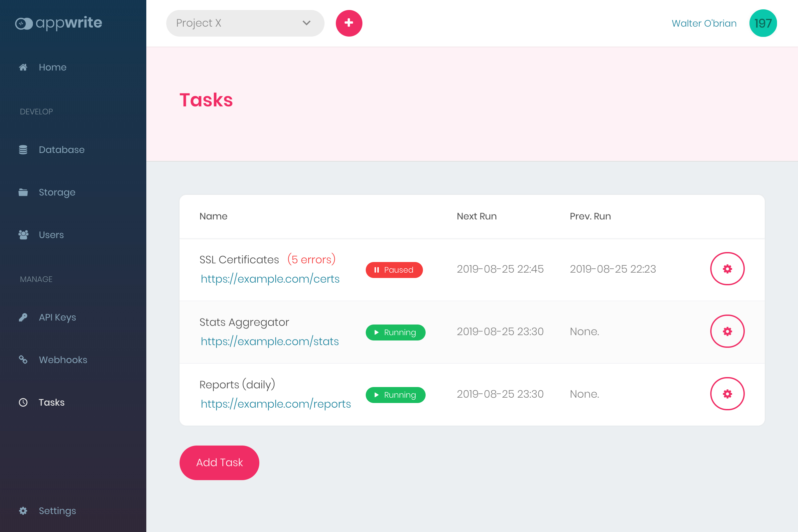Click the appwrite logo icon
798x532 pixels.
pos(24,23)
